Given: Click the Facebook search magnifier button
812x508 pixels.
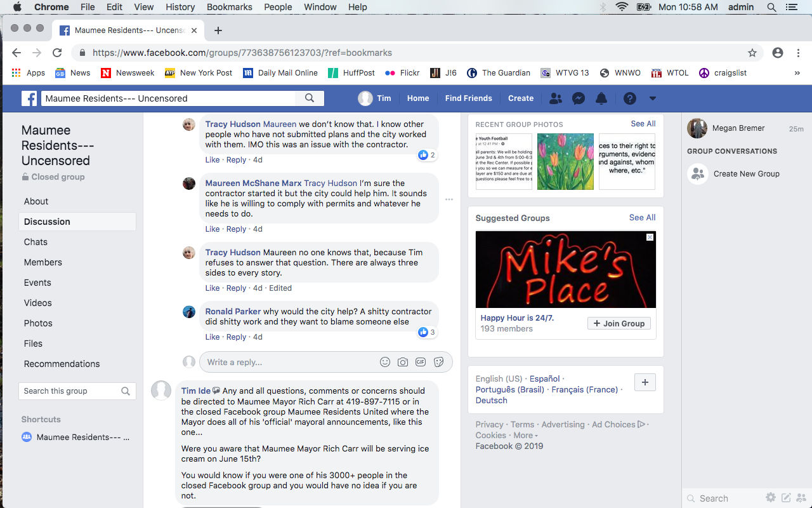Looking at the screenshot, I should coord(310,98).
